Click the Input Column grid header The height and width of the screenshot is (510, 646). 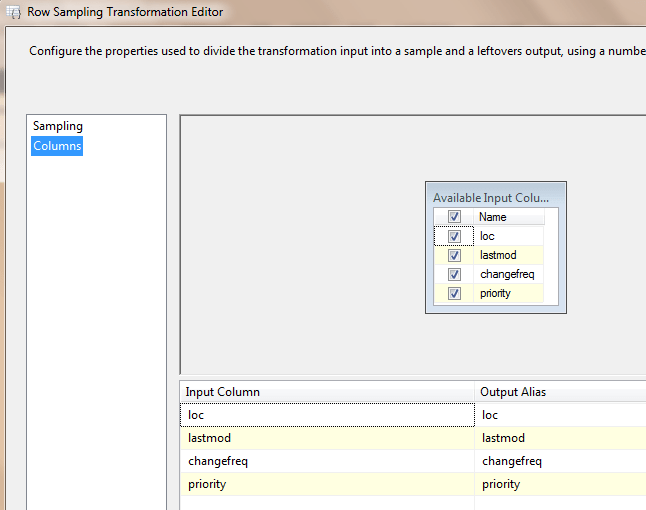327,392
